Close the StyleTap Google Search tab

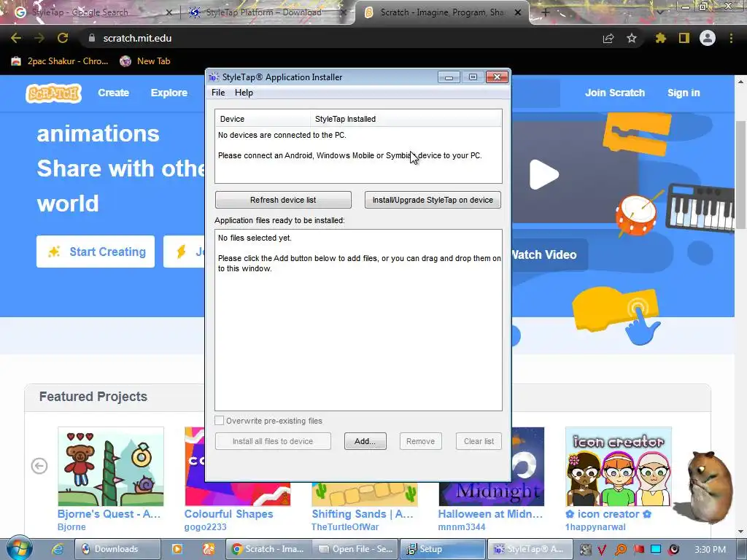[169, 13]
